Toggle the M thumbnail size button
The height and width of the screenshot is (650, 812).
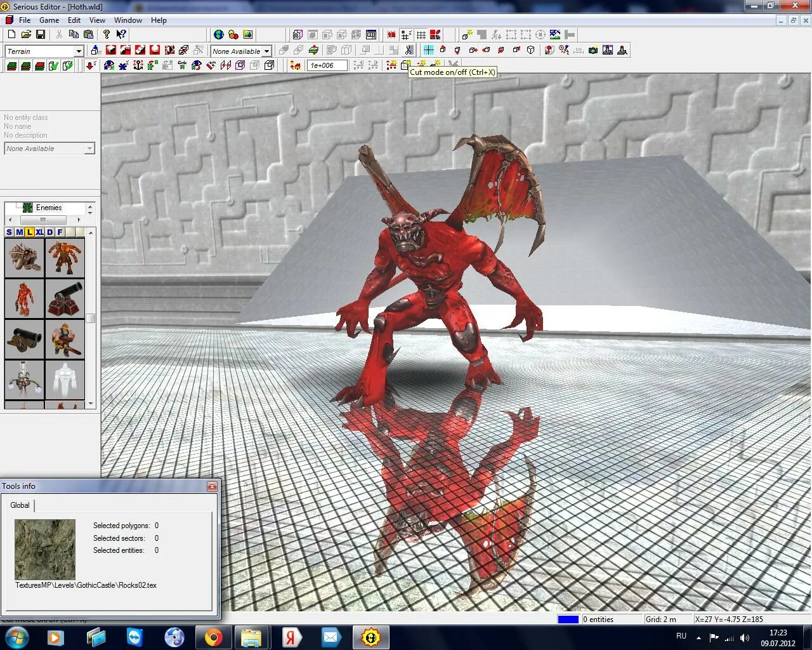click(x=19, y=232)
